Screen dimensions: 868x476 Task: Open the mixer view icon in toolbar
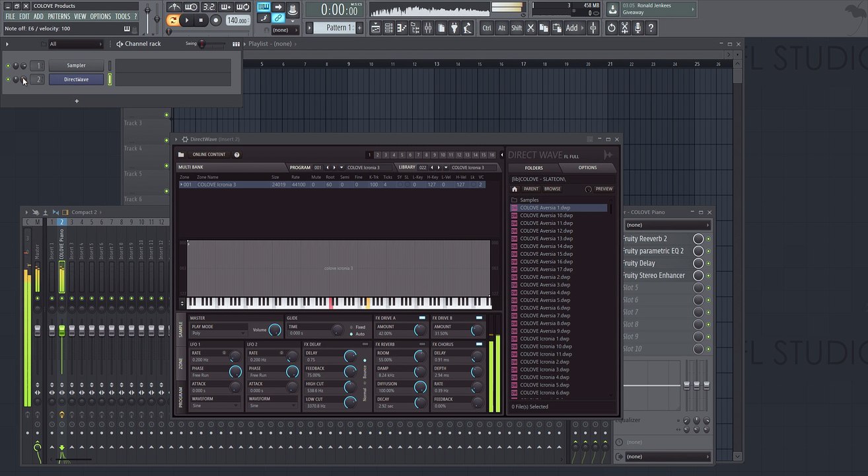(428, 28)
